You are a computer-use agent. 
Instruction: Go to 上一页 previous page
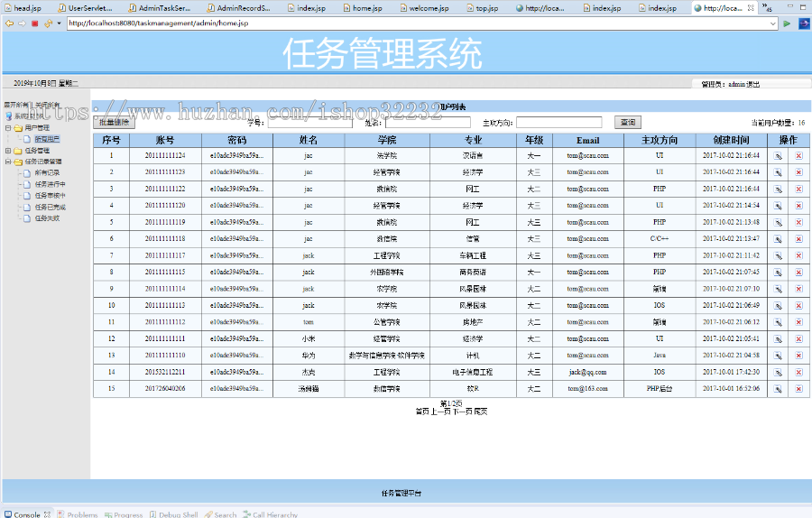(440, 412)
